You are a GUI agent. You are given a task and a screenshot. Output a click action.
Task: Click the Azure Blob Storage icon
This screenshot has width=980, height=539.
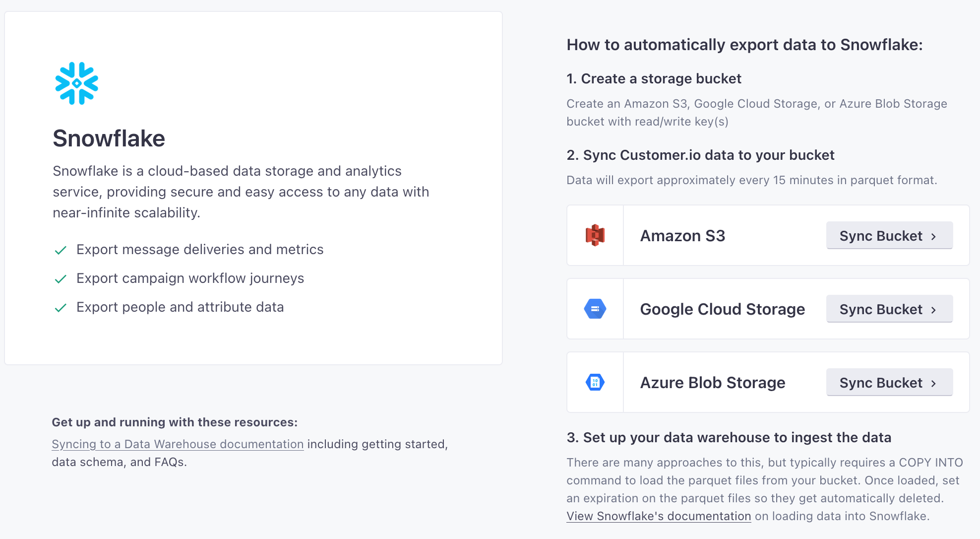[595, 382]
